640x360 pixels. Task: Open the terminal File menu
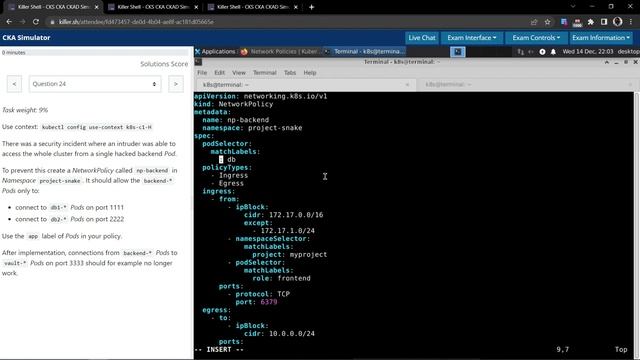coord(202,73)
